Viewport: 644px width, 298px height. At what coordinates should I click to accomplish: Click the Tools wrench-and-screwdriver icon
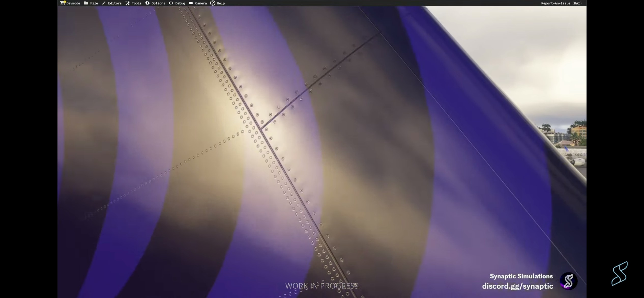[x=127, y=3]
